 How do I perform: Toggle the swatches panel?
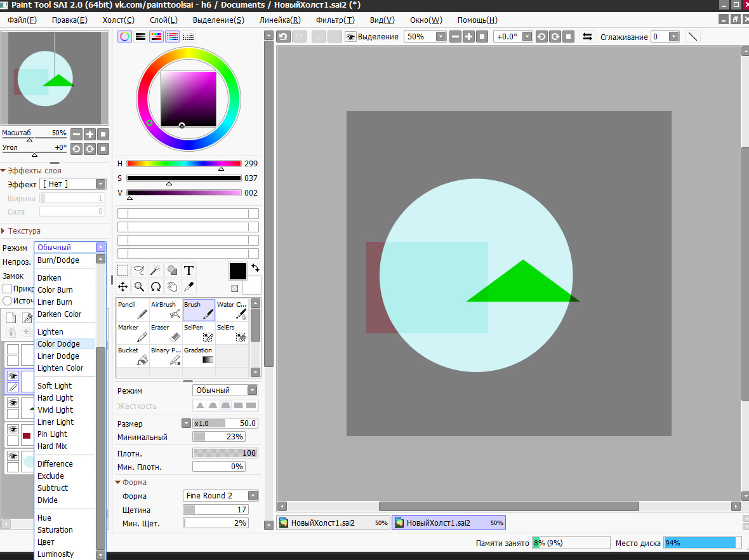[189, 37]
